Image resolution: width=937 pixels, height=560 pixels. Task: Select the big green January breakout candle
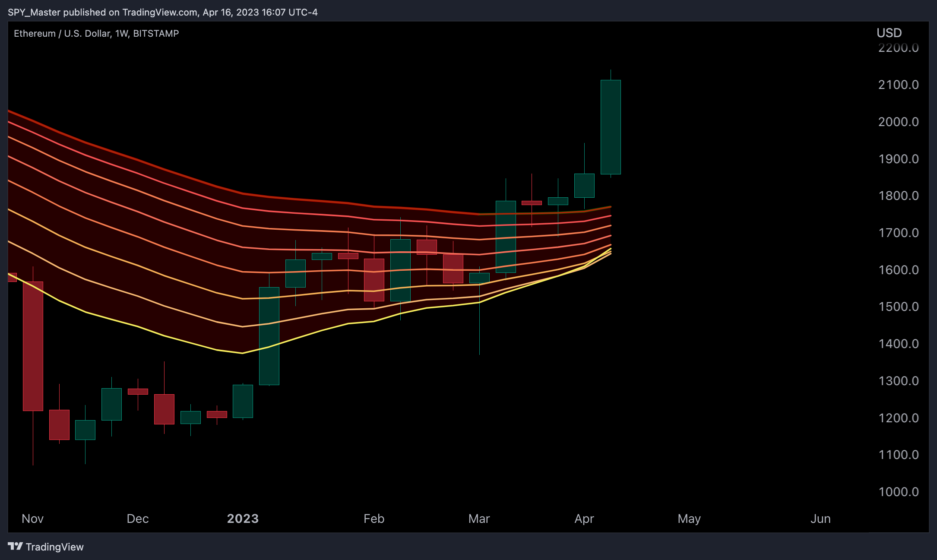[269, 336]
